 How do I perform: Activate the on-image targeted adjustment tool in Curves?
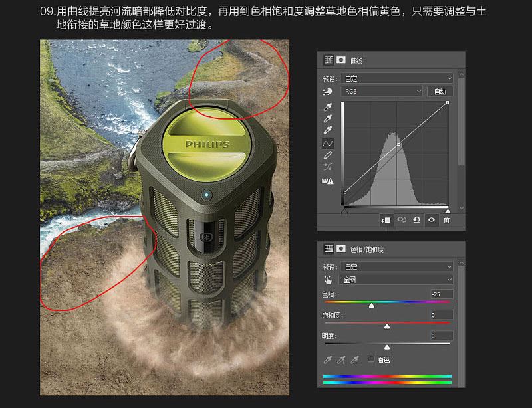327,92
